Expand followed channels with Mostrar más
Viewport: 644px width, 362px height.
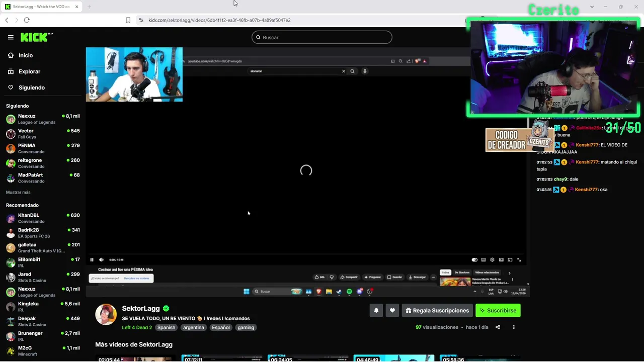tap(18, 192)
